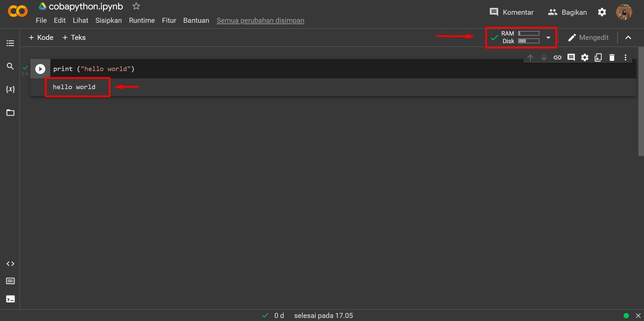Open the table of contents sidebar icon
The width and height of the screenshot is (644, 321).
tap(10, 43)
